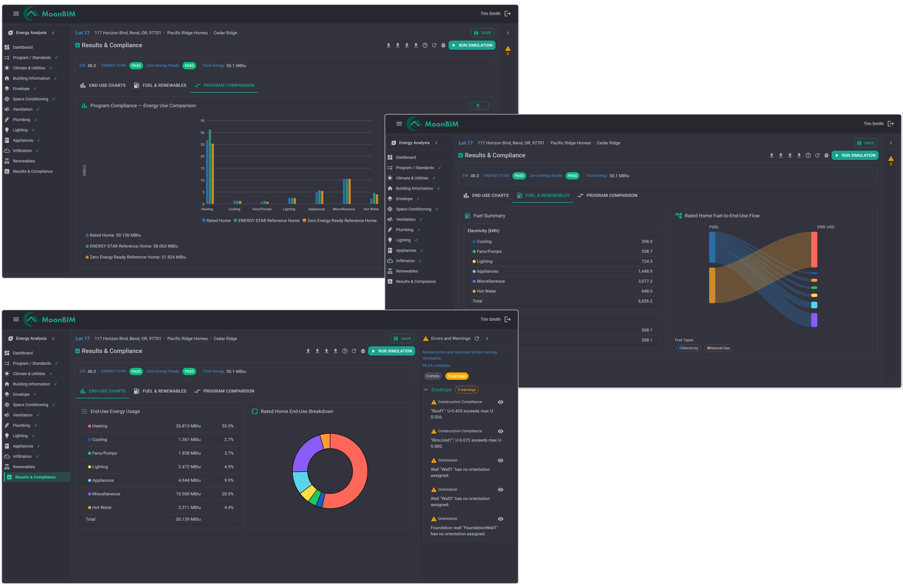Click the reload toolbar icon in the Fuel & Renewables window
The width and height of the screenshot is (903, 588).
pyautogui.click(x=817, y=156)
